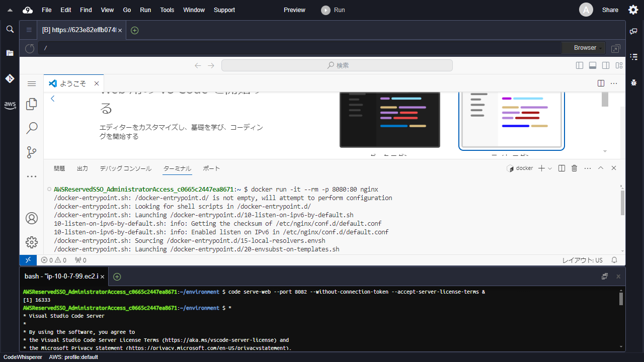Open the Edit menu
The width and height of the screenshot is (644, 362).
coord(65,10)
